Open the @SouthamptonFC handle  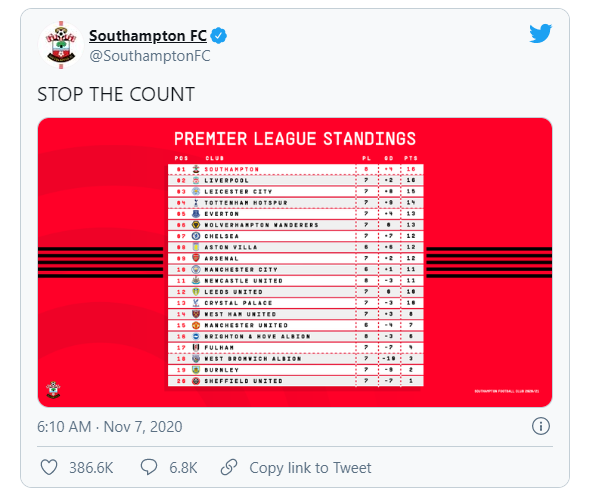150,56
